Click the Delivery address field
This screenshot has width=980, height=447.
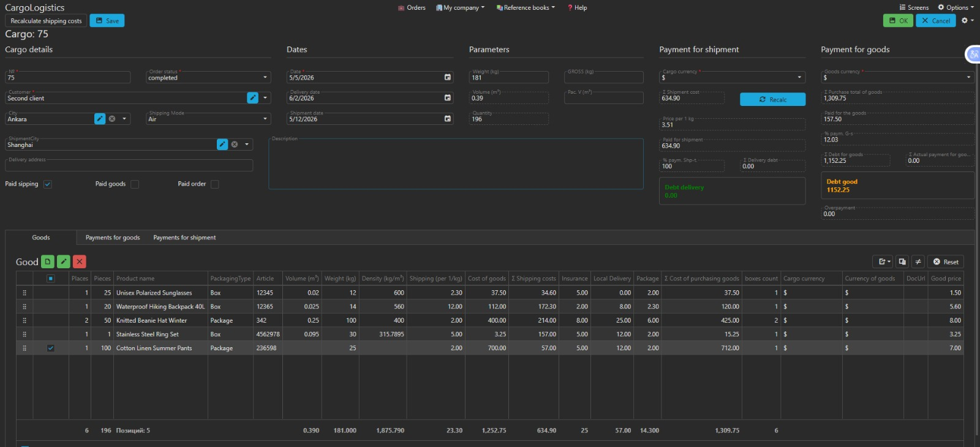pyautogui.click(x=129, y=165)
